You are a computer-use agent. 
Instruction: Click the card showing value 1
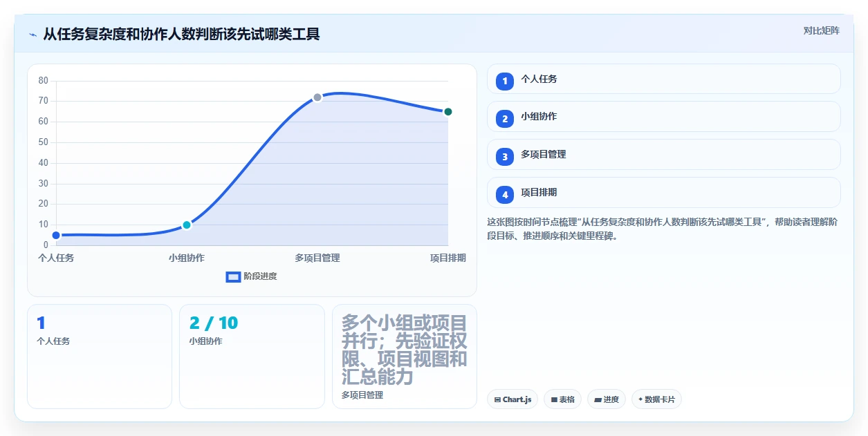click(x=100, y=357)
